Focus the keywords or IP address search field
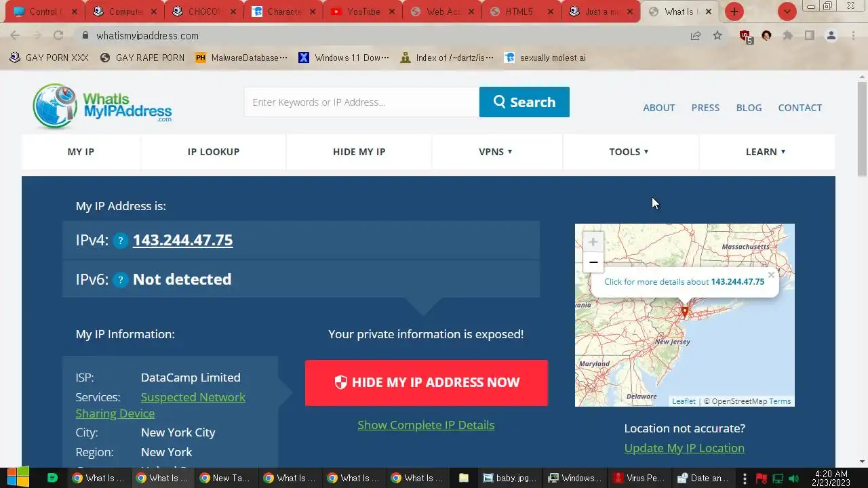868x488 pixels. pyautogui.click(x=361, y=102)
